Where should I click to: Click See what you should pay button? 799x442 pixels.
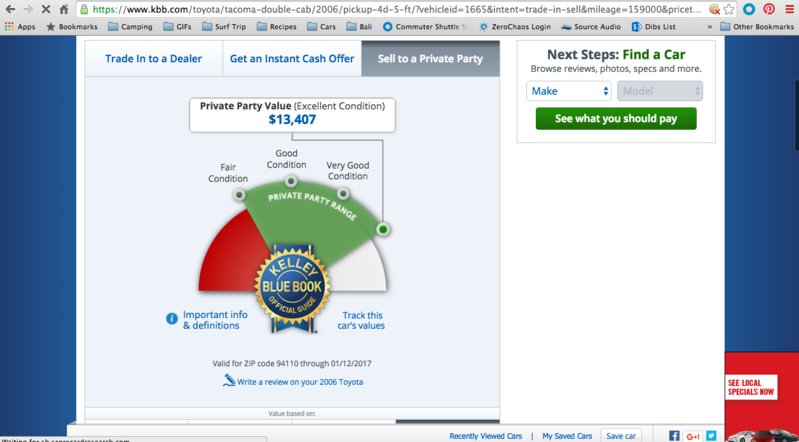(616, 119)
